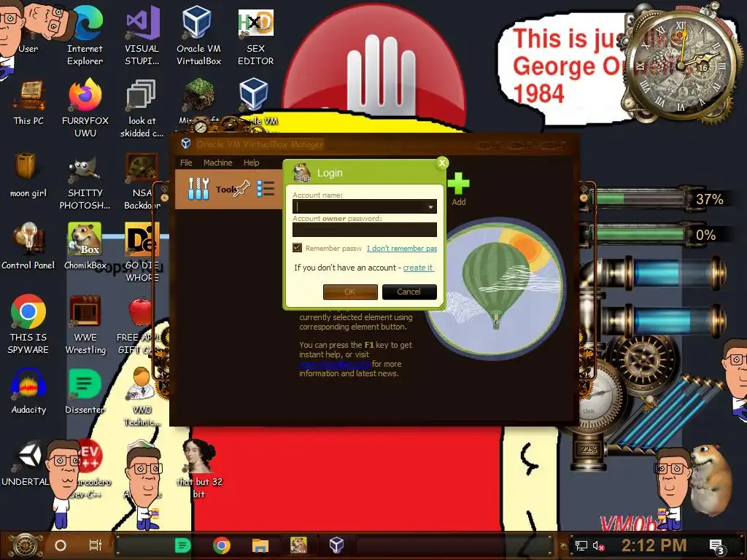Click the Tools icon in VirtualBox Manager

198,189
